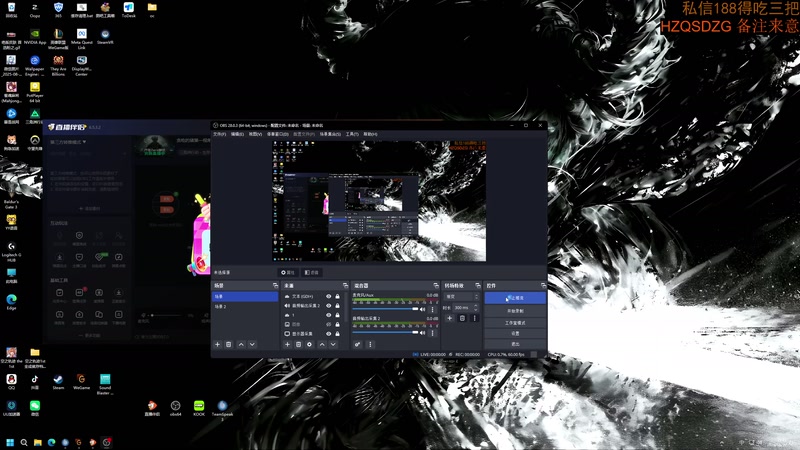Screen dimensions: 800x450
Task: Pop out the Scenes dock float icon
Action: [276, 286]
